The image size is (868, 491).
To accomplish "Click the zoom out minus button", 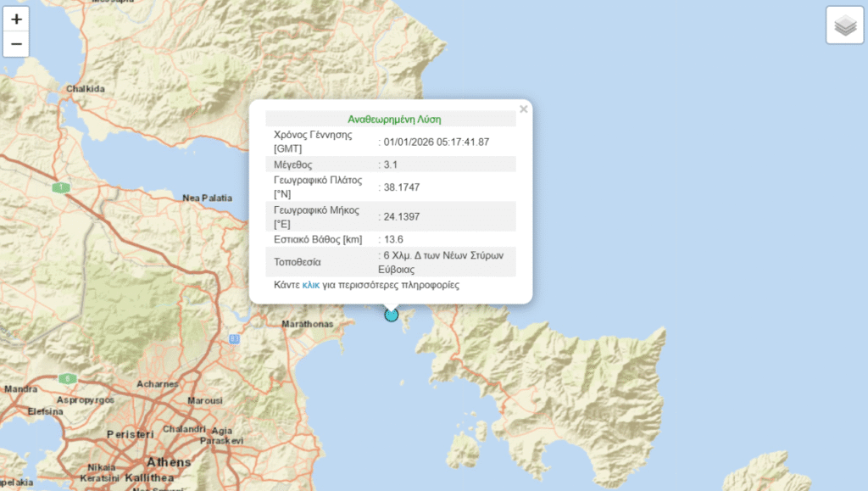I will tap(16, 44).
